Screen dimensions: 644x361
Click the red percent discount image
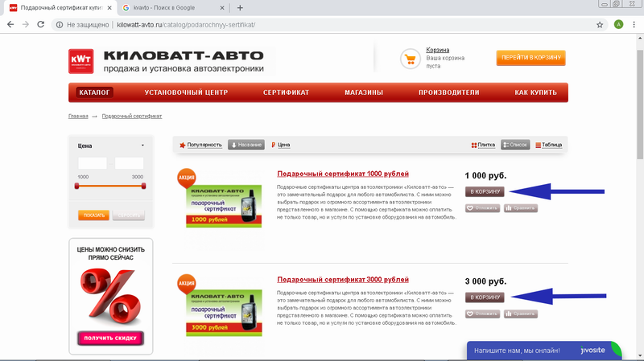pyautogui.click(x=110, y=295)
